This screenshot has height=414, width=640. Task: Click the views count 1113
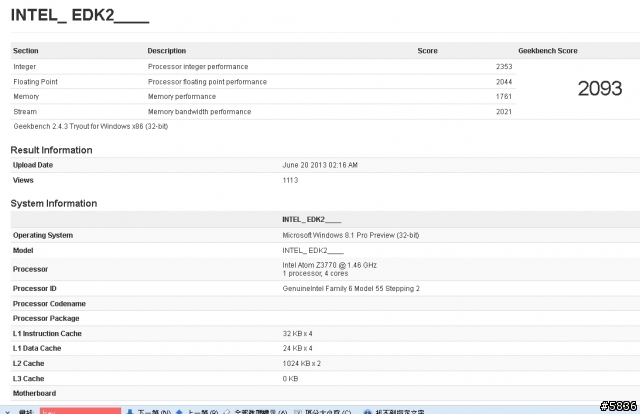tap(290, 180)
